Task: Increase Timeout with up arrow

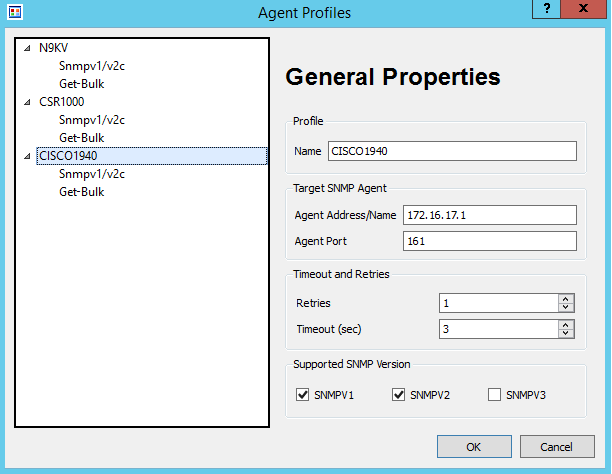Action: click(566, 324)
